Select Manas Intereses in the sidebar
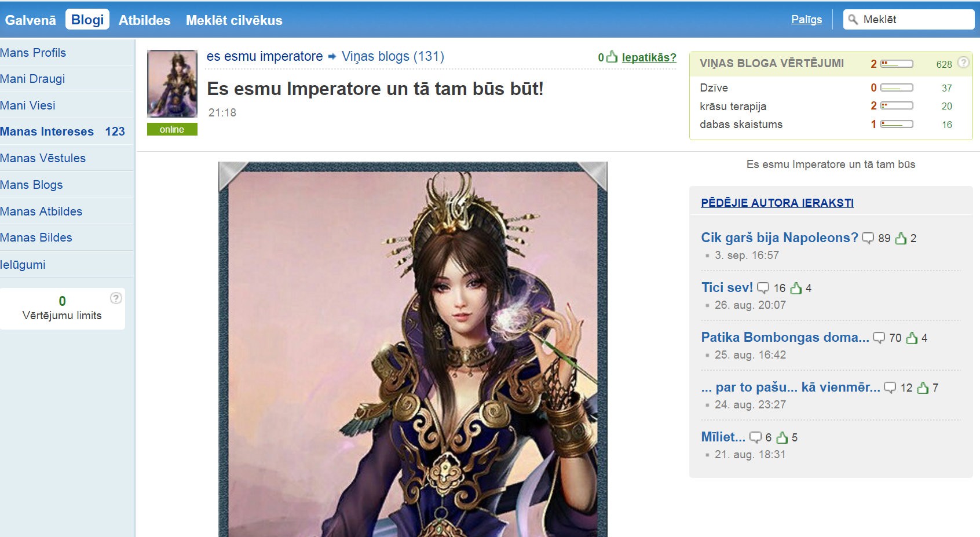 (47, 131)
